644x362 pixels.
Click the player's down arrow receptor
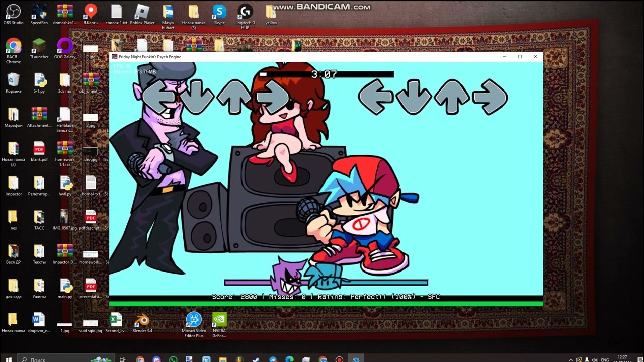(414, 97)
